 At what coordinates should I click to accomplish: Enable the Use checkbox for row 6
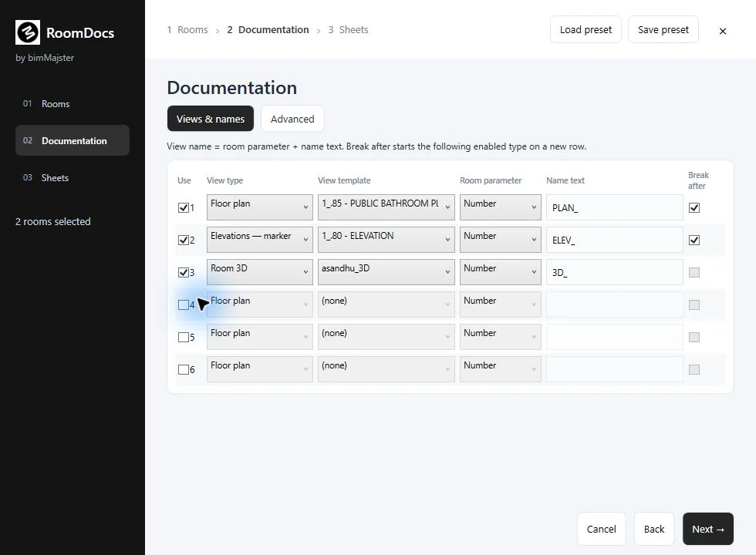click(184, 369)
